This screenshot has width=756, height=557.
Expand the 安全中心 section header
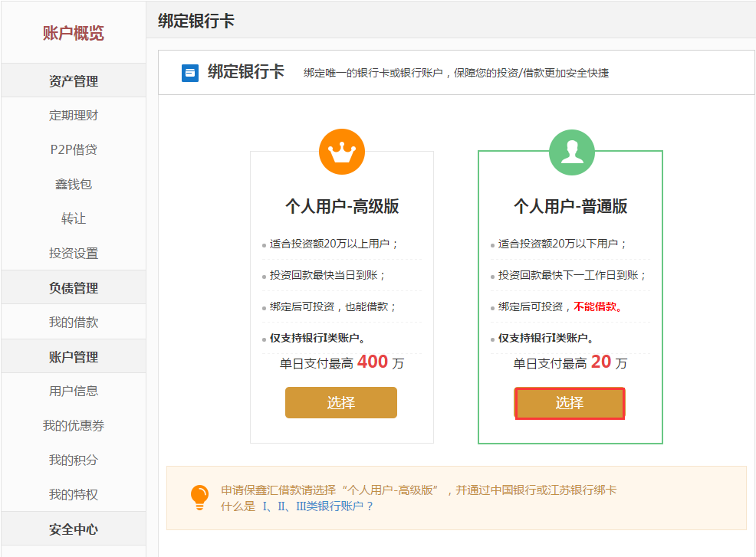tap(74, 529)
